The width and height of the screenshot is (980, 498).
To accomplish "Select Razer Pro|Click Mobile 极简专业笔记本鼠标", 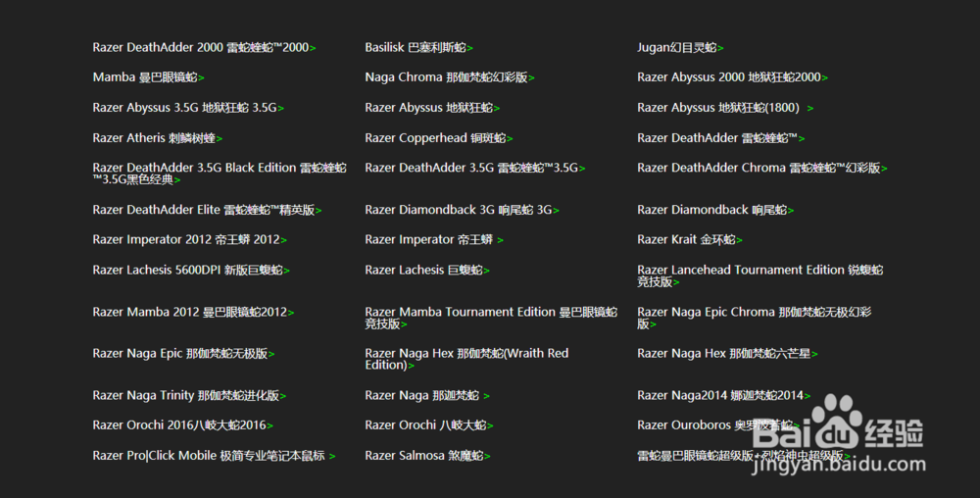I will point(214,456).
